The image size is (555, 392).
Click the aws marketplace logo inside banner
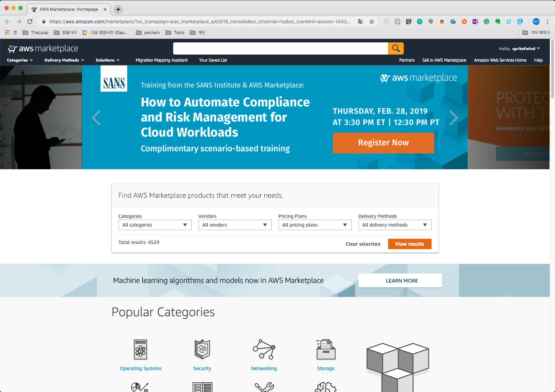click(x=418, y=78)
